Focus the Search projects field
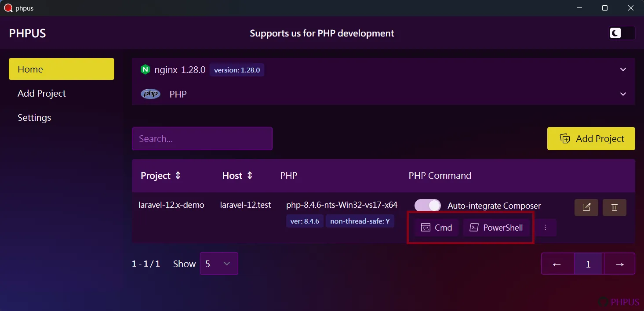Screen dimensions: 644x311 pos(202,138)
